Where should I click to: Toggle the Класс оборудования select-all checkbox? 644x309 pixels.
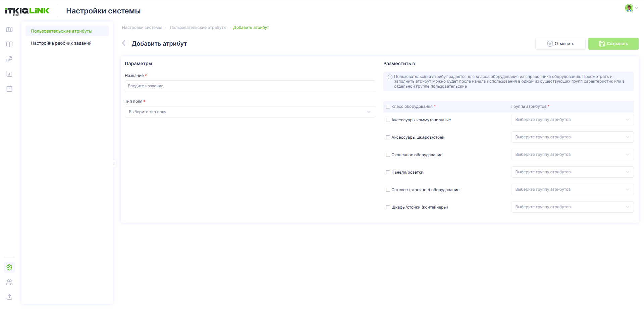coord(388,107)
